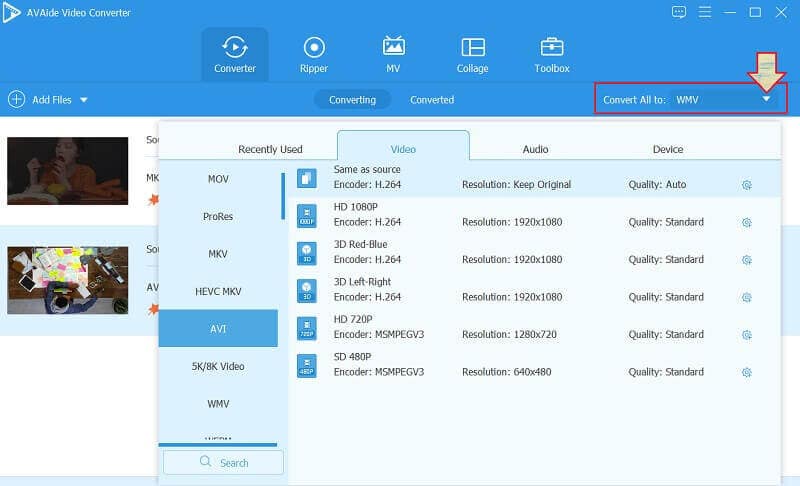800x486 pixels.
Task: Open the Collage module
Action: coord(472,55)
